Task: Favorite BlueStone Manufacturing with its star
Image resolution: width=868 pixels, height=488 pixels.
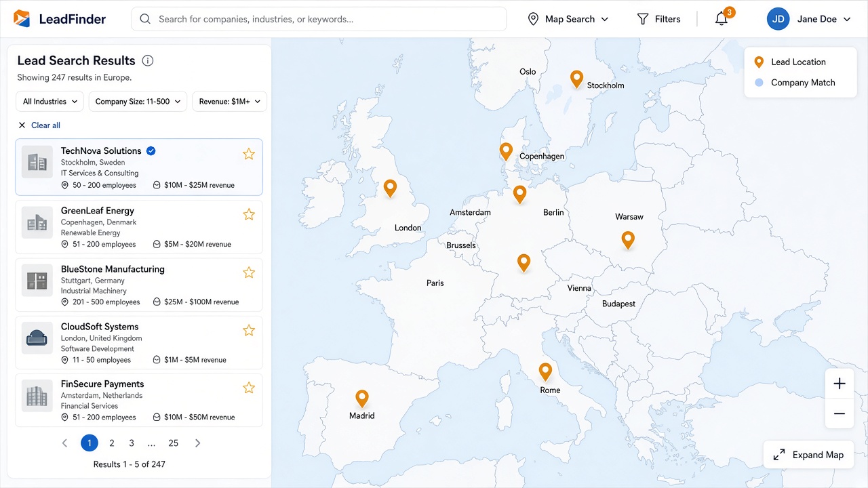Action: point(249,272)
